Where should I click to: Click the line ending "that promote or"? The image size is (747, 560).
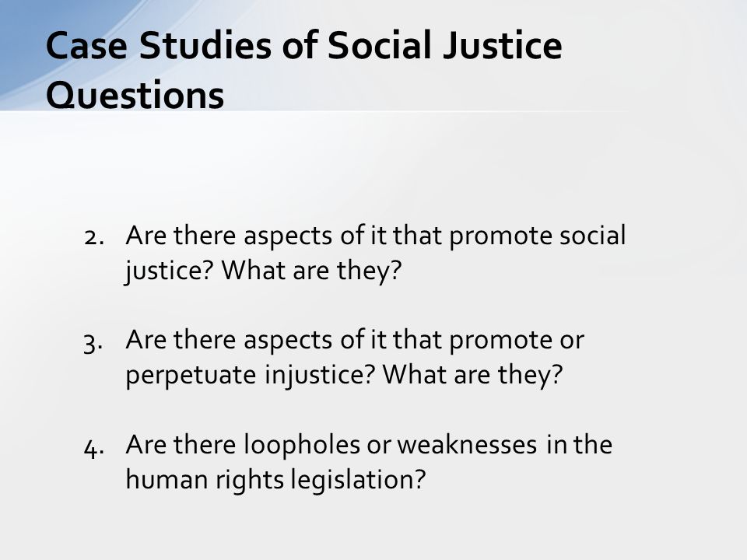[x=355, y=340]
